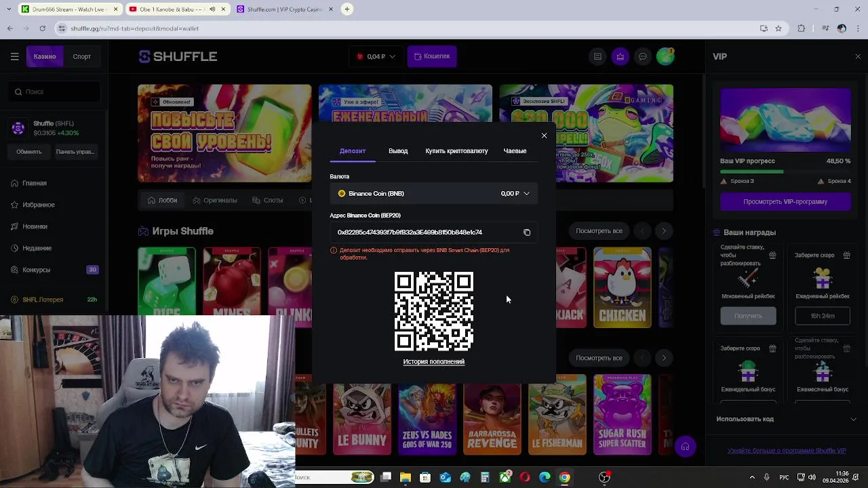Screen dimensions: 868x488
Task: Expand Использовать код section
Action: pos(785,419)
